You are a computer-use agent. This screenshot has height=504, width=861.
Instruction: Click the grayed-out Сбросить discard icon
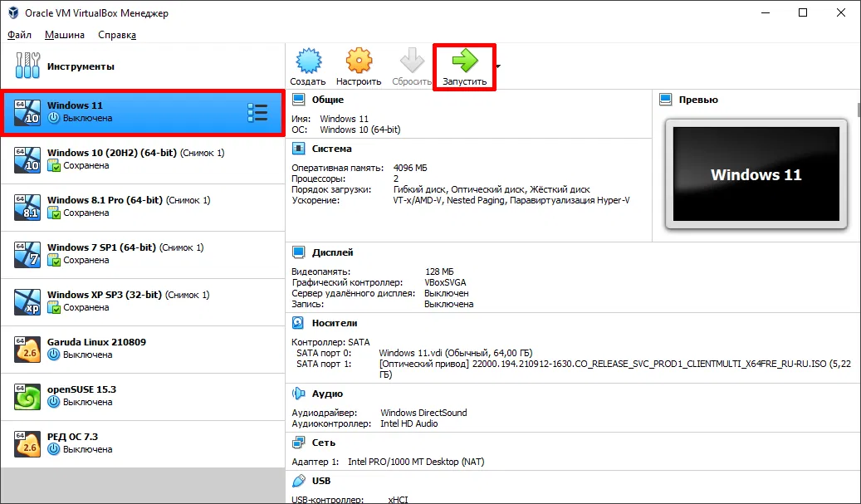[x=411, y=65]
